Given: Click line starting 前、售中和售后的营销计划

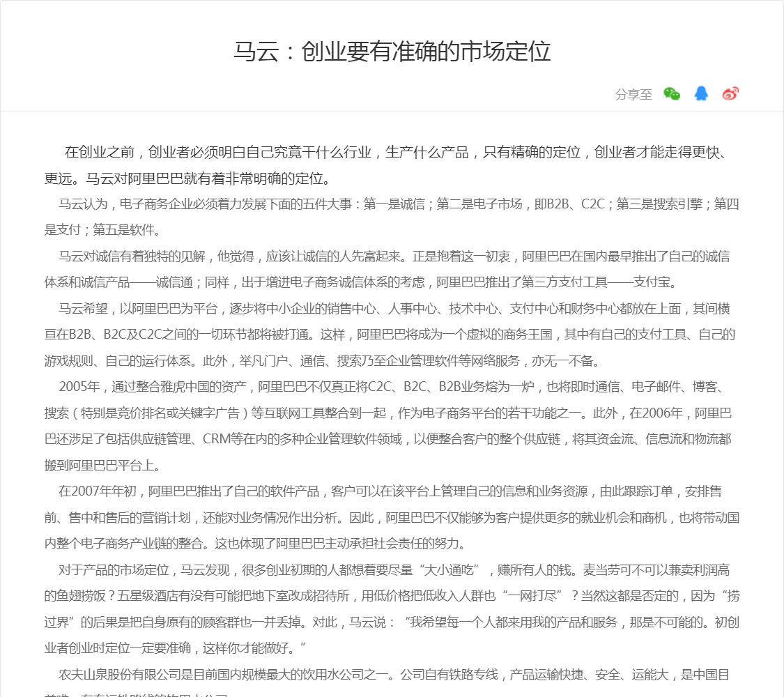Looking at the screenshot, I should point(392,517).
